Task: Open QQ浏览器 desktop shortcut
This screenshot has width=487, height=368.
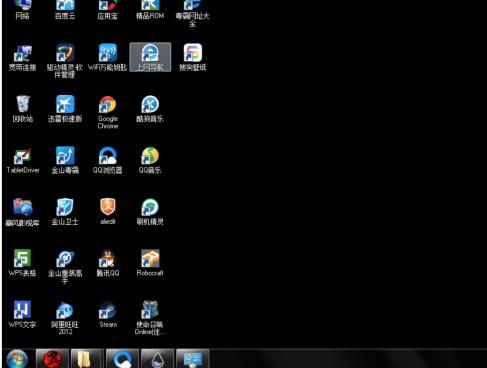Action: [x=108, y=160]
